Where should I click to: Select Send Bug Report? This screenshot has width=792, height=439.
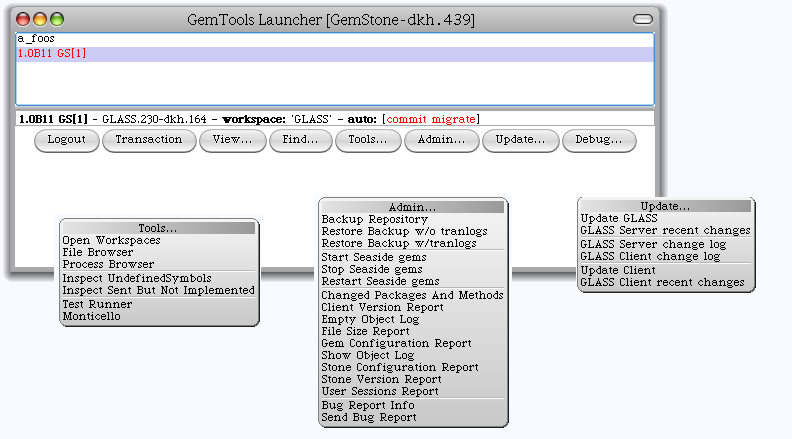(x=413, y=418)
